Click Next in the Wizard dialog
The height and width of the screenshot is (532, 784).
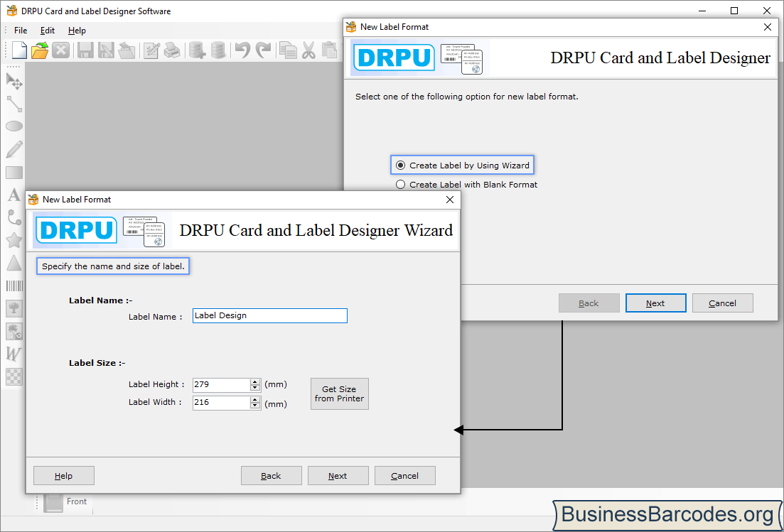[x=338, y=476]
